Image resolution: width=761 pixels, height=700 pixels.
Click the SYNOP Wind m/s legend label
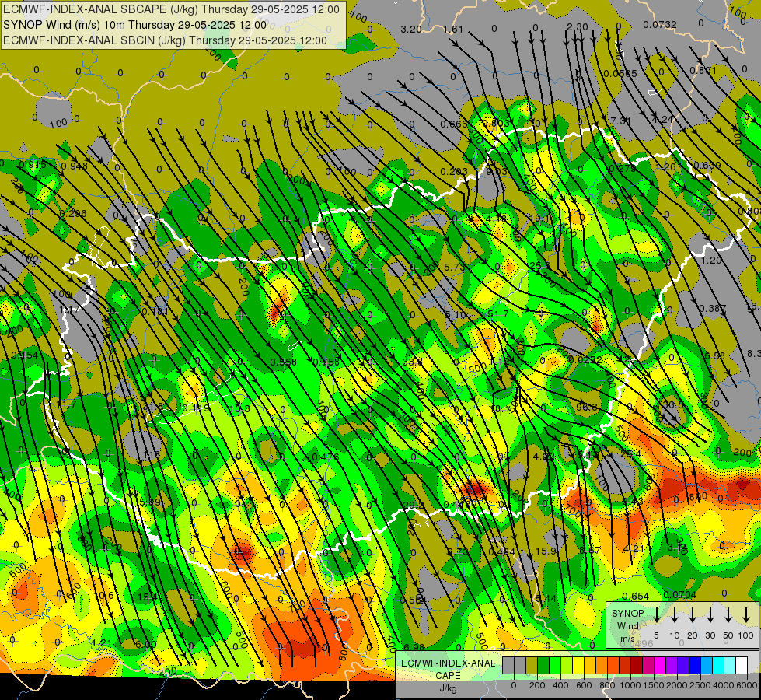point(627,625)
